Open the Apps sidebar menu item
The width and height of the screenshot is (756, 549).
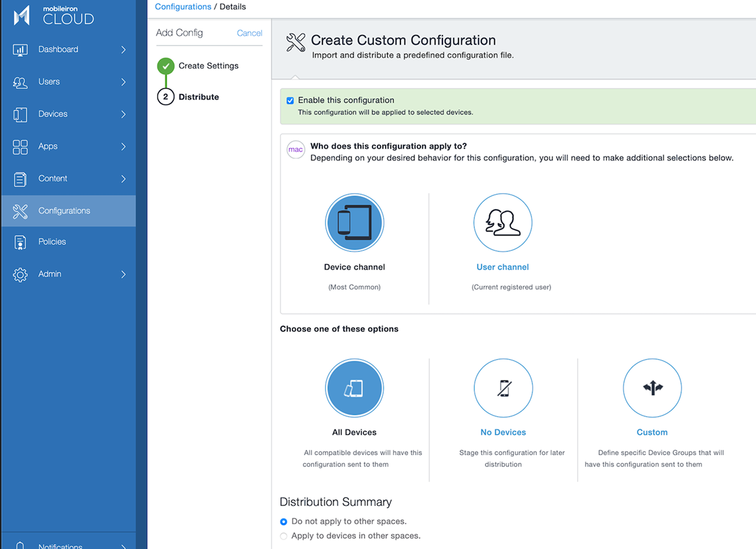[x=48, y=146]
